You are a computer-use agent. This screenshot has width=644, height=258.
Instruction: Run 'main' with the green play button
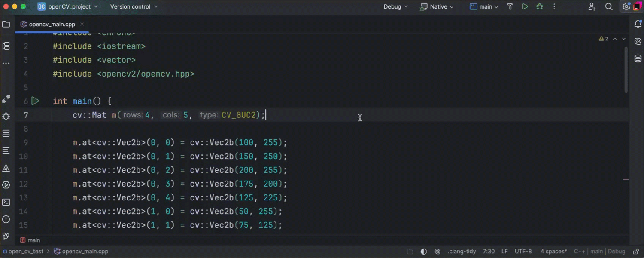(x=525, y=7)
